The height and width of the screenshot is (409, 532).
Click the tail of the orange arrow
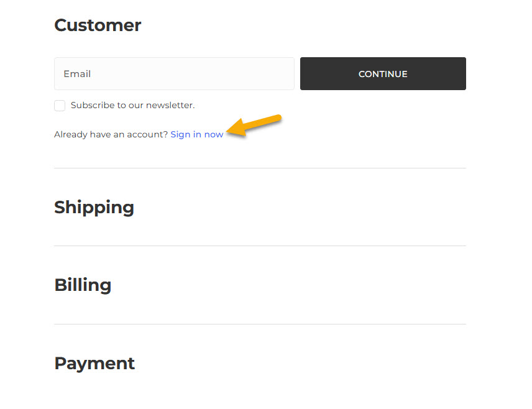tap(280, 117)
